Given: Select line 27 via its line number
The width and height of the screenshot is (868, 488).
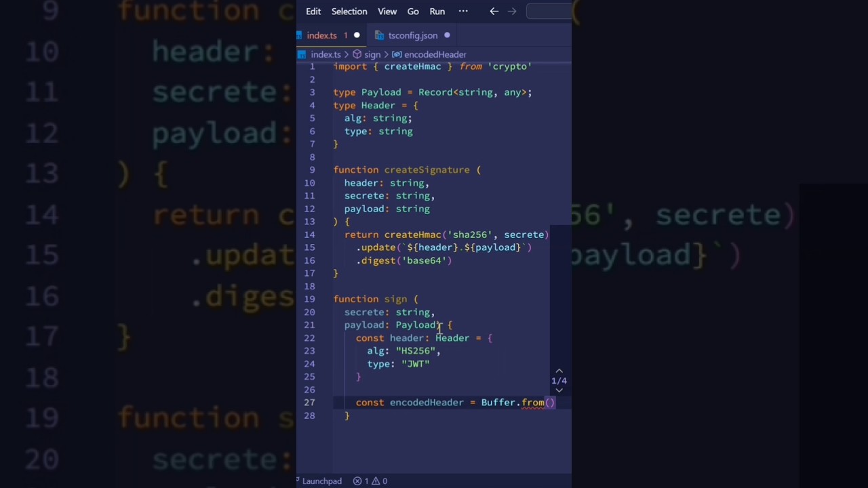Looking at the screenshot, I should [309, 403].
